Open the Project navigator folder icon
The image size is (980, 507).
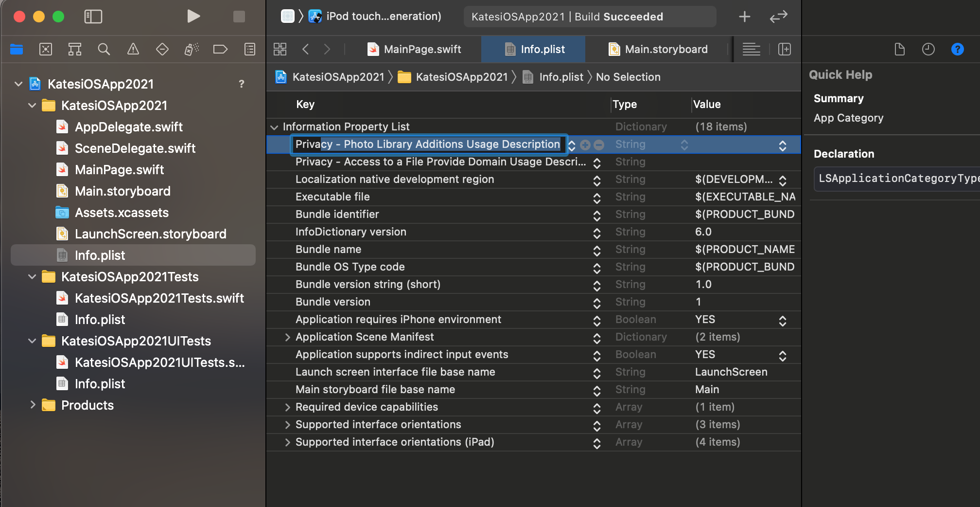click(17, 49)
